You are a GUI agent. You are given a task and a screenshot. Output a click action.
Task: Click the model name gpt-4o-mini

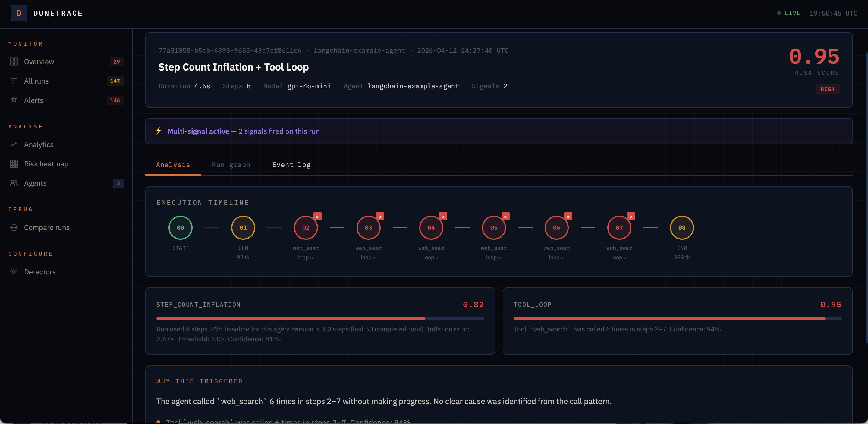point(309,86)
